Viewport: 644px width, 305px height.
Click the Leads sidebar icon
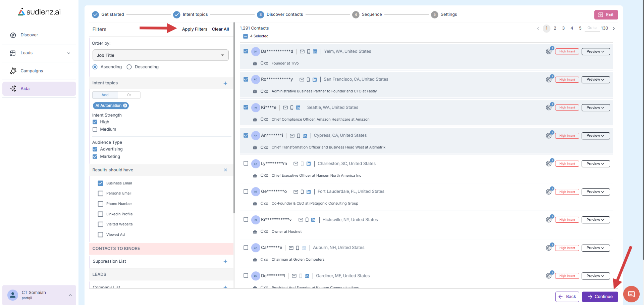pos(13,53)
